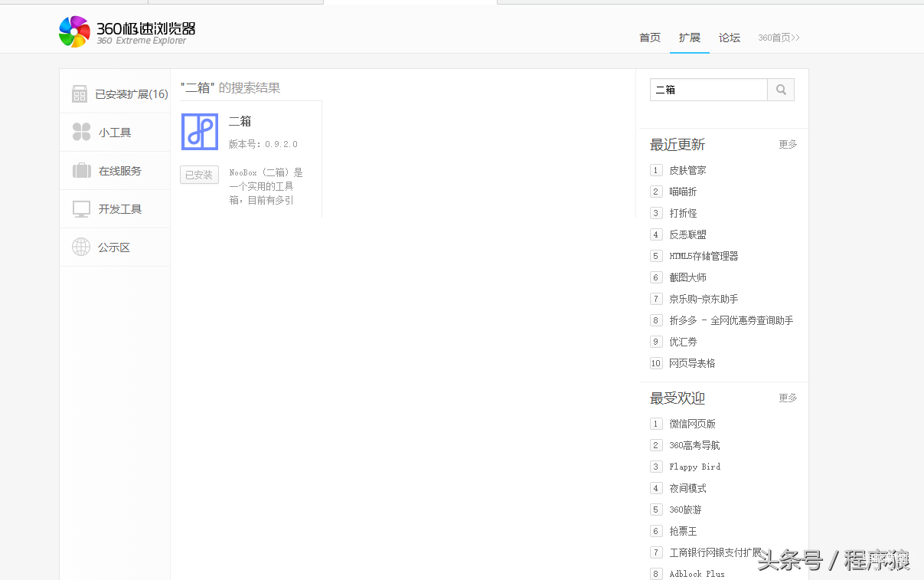The image size is (924, 580).
Task: Click the 最近更新 section heading
Action: [x=677, y=145]
